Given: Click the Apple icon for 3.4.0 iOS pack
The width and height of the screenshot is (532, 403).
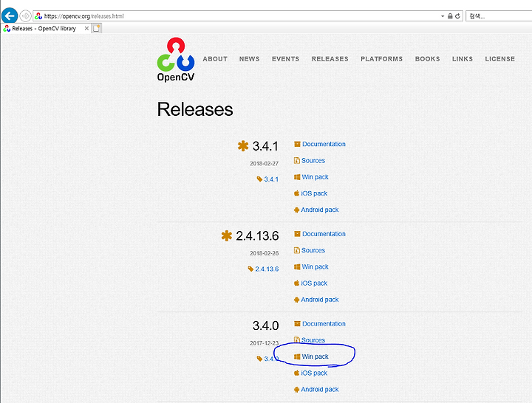Looking at the screenshot, I should tap(296, 373).
